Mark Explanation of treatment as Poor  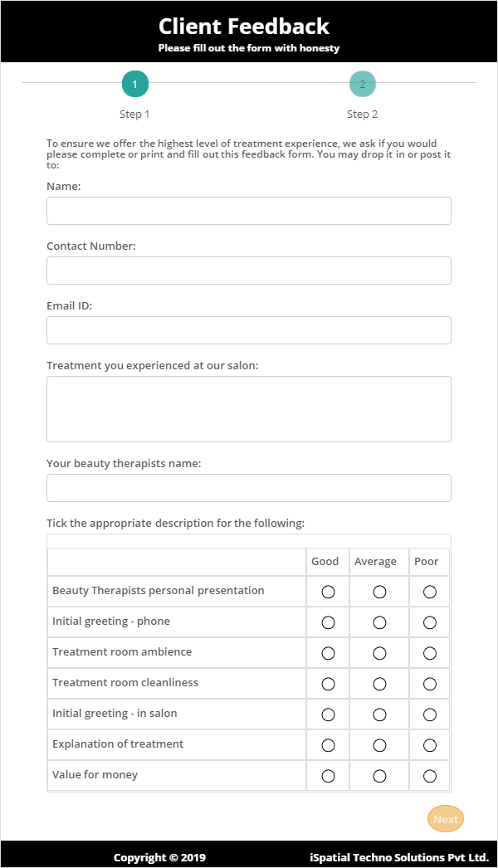430,745
